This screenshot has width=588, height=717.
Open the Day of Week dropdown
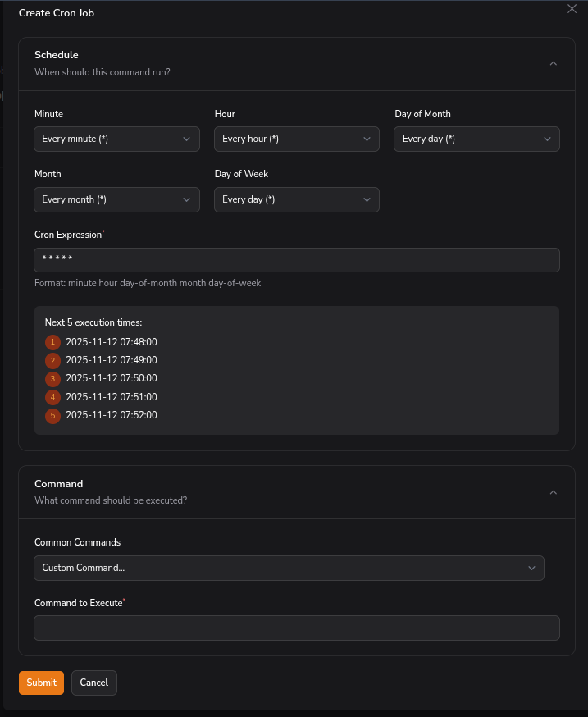tap(297, 199)
